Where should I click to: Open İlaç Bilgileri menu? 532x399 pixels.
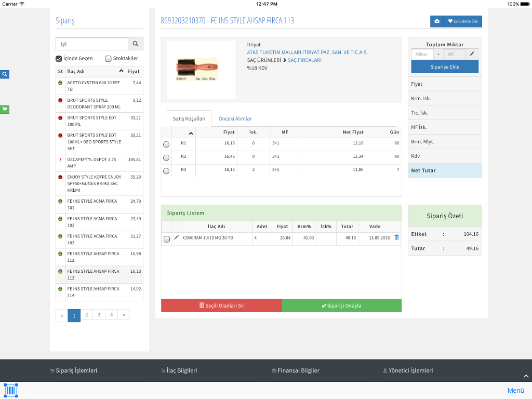179,370
